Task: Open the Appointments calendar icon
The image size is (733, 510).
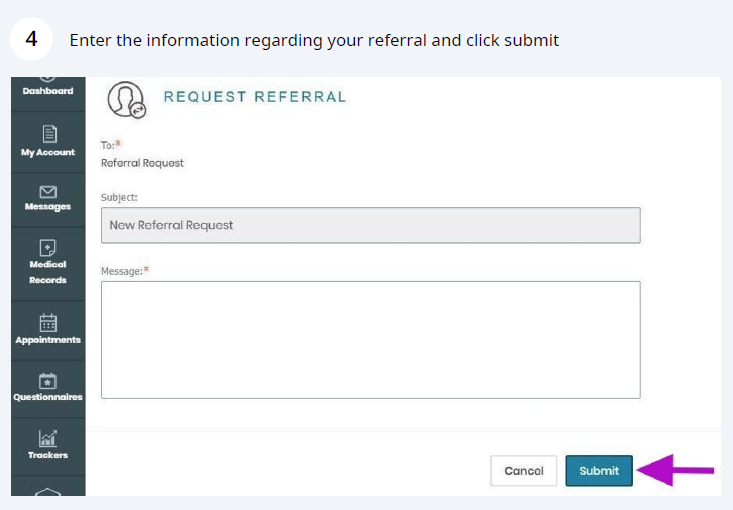Action: pyautogui.click(x=48, y=322)
